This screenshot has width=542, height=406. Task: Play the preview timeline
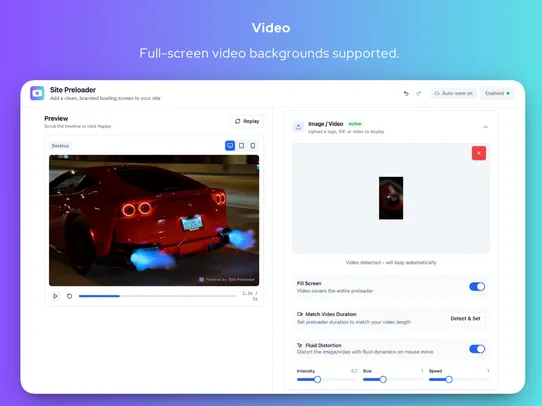click(55, 296)
